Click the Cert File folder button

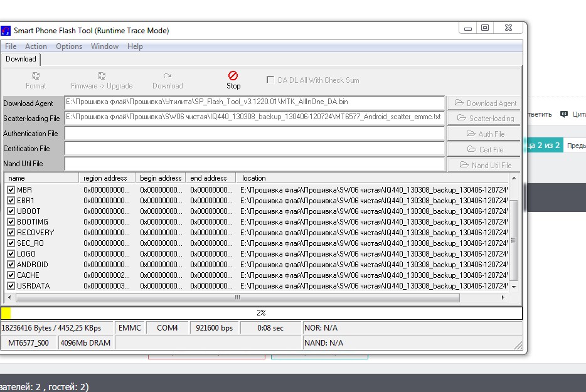coord(485,149)
